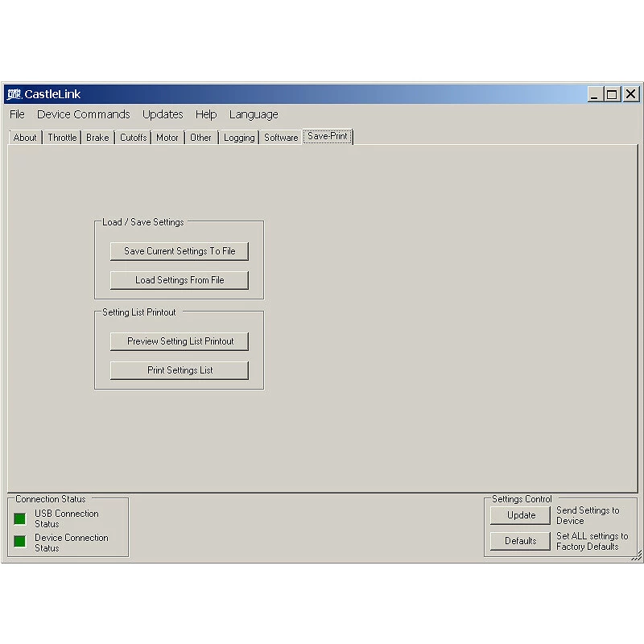Go to the Cutoffs tab
This screenshot has height=644, width=644.
click(x=133, y=138)
